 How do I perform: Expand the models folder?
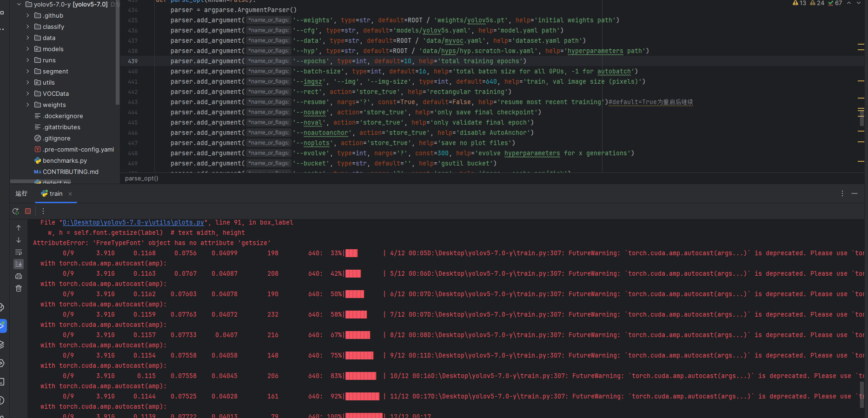(x=28, y=49)
